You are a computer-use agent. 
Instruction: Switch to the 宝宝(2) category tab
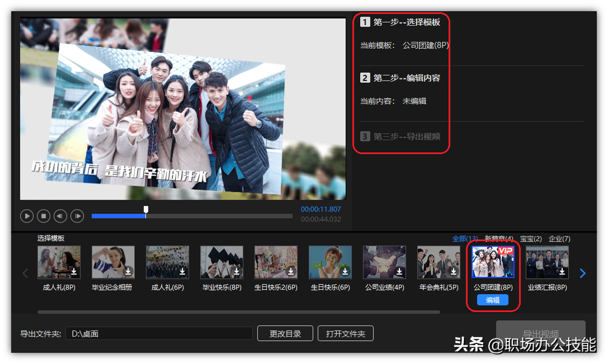pos(531,239)
